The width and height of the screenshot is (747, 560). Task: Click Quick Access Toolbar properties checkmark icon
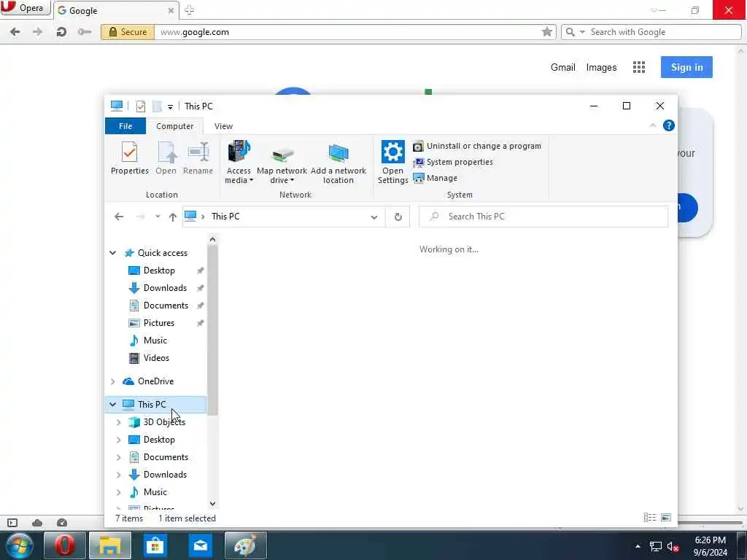point(140,106)
